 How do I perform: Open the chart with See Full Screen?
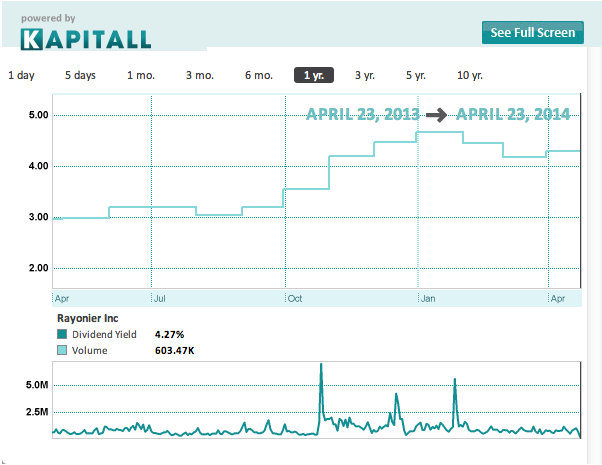[x=533, y=33]
